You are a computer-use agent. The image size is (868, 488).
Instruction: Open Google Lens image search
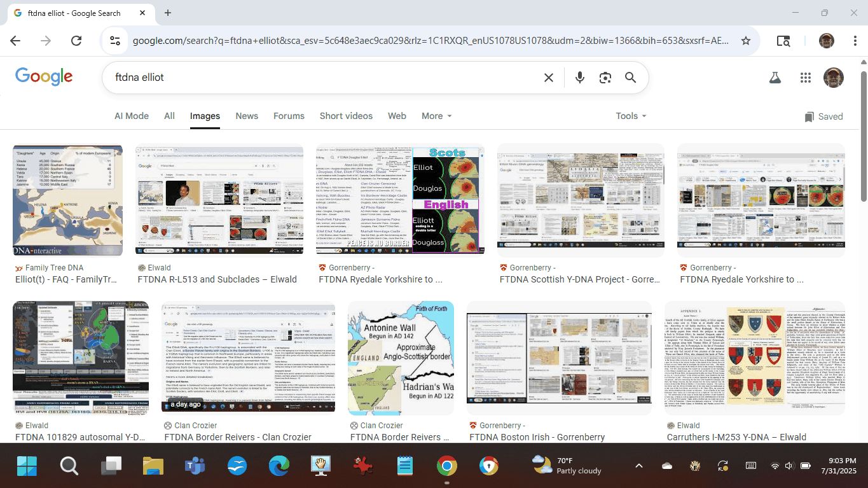(x=605, y=78)
